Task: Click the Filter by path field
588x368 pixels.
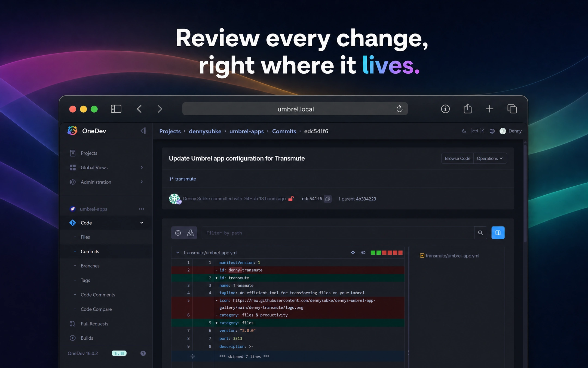Action: pos(338,233)
